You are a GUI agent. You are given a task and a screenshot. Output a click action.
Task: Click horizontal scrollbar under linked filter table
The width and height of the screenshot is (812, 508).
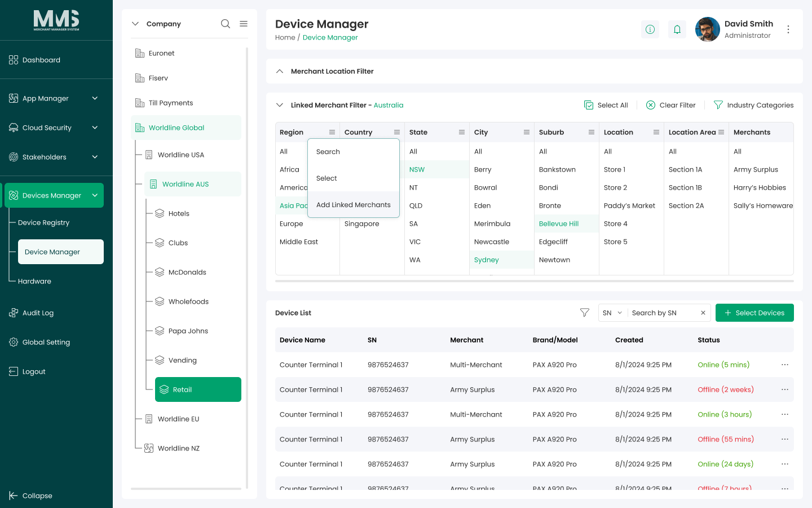pyautogui.click(x=535, y=281)
